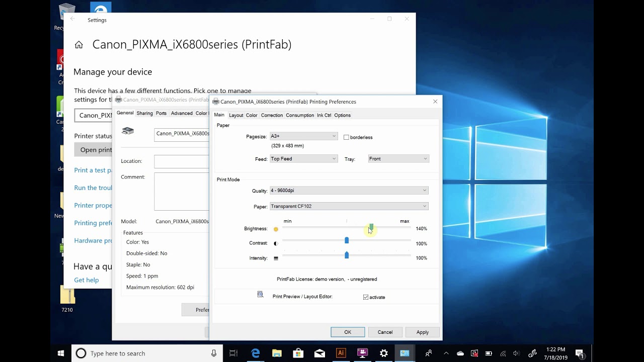Open the Mail app from the taskbar
Viewport: 644px width, 362px height.
coord(319,353)
